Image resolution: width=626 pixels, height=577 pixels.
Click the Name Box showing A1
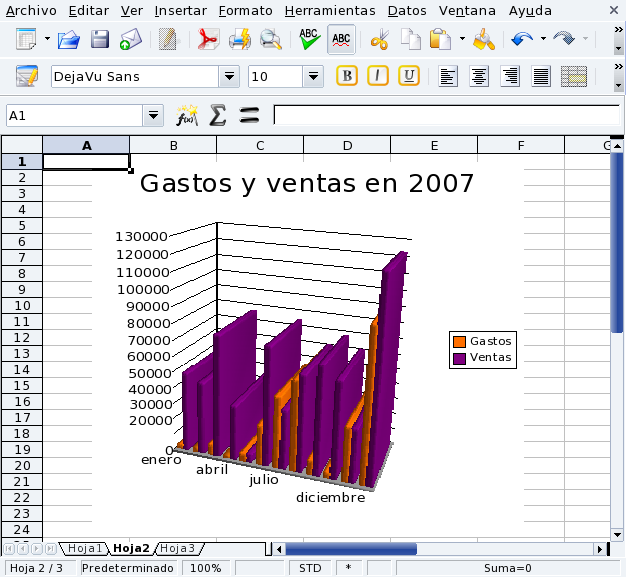[74, 116]
